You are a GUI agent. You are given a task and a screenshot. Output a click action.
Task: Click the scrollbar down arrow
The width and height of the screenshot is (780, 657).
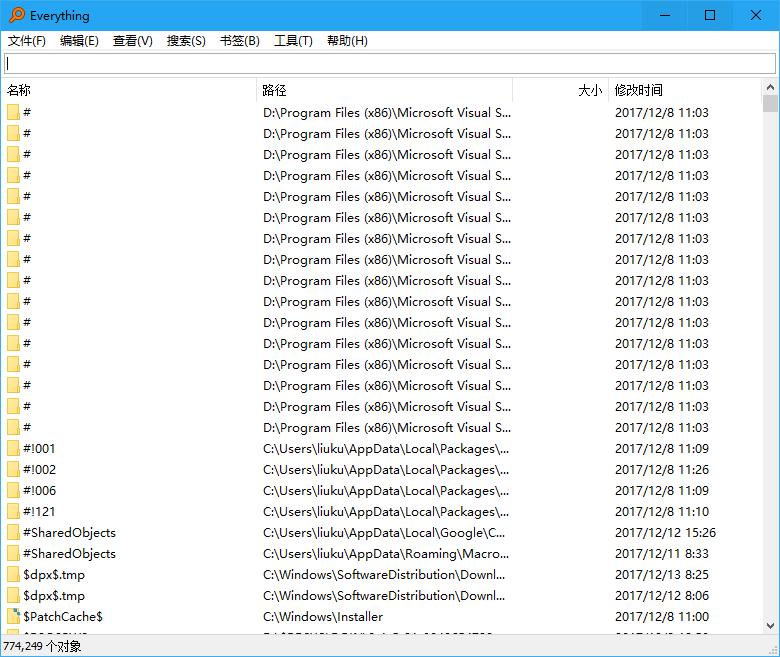(x=770, y=626)
